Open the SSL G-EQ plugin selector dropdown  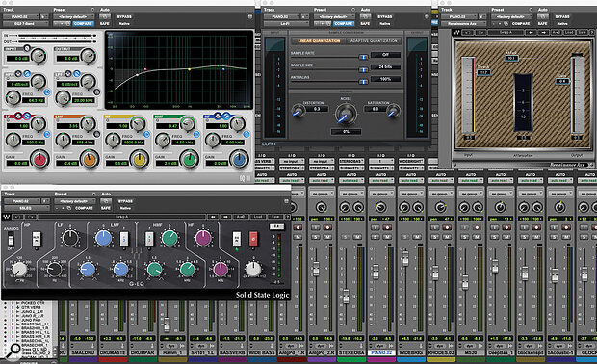point(26,208)
